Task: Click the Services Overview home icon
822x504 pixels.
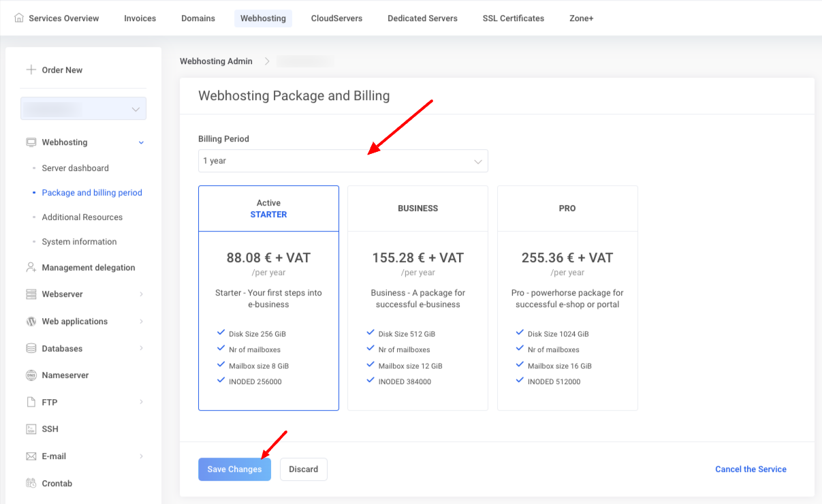Action: point(19,18)
